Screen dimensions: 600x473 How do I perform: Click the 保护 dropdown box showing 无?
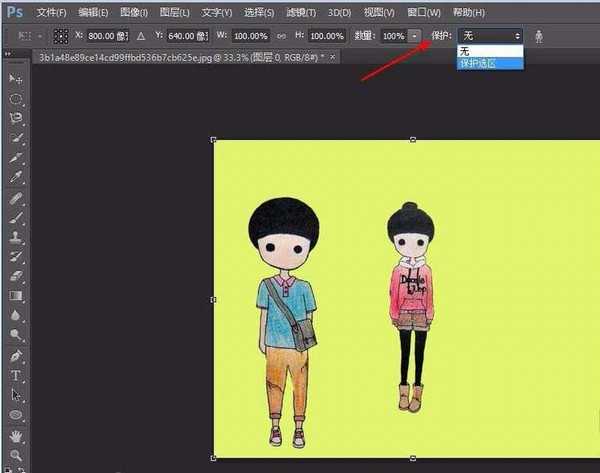pyautogui.click(x=489, y=35)
